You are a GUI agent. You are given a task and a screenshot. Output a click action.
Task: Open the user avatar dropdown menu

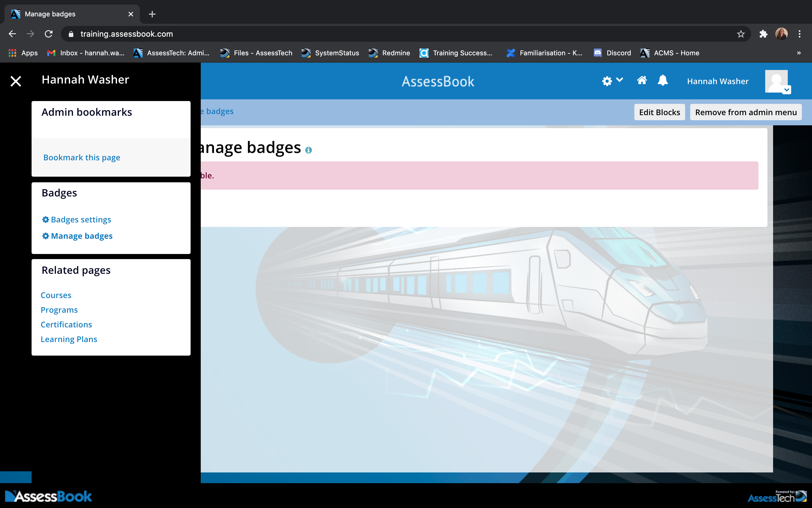click(778, 82)
